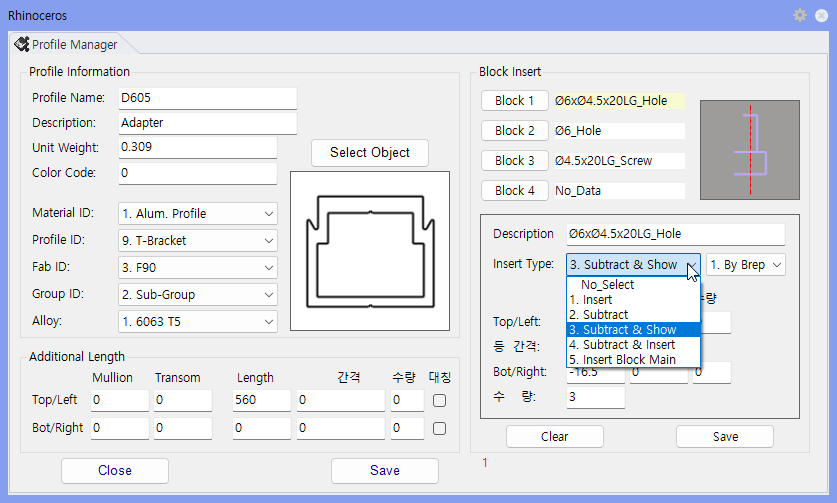This screenshot has width=837, height=503.
Task: Choose 1. Insert option
Action: tap(633, 300)
